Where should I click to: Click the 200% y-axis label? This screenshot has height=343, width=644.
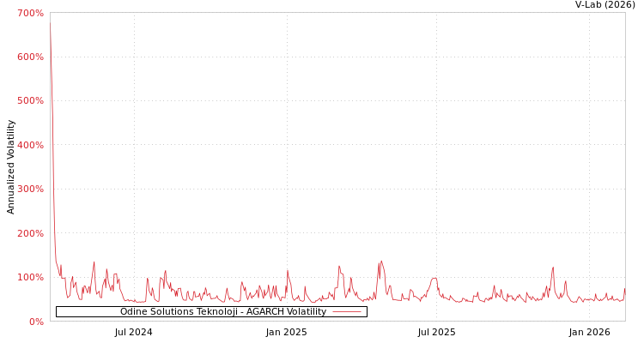pos(30,233)
